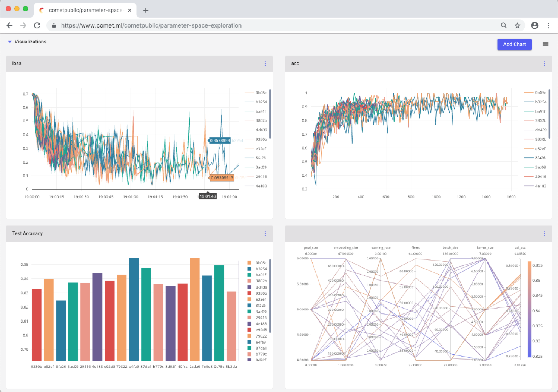Click the Add Chart button
The image size is (558, 392).
[x=514, y=44]
